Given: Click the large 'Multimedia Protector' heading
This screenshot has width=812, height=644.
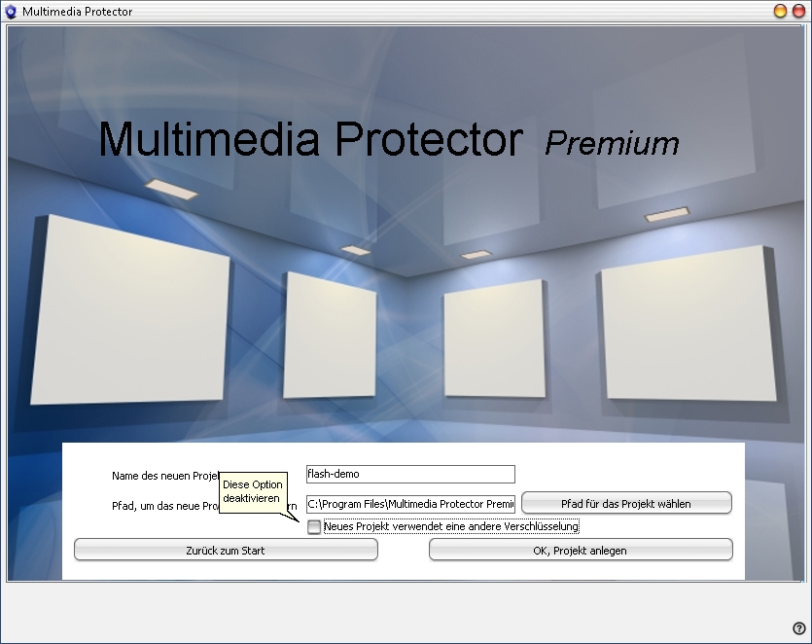Looking at the screenshot, I should (x=310, y=140).
